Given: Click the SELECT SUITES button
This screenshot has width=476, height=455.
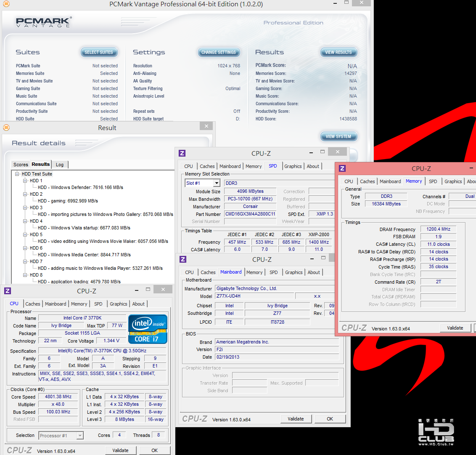Looking at the screenshot, I should coord(99,52).
